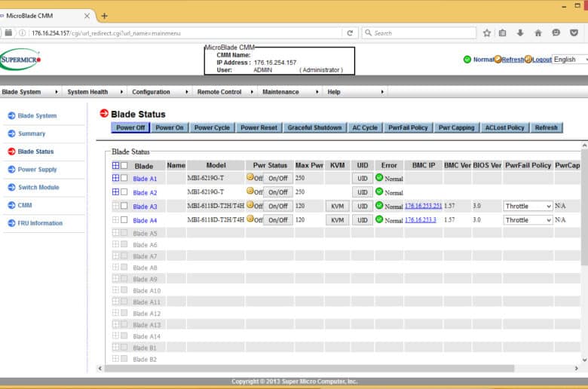Expand Blade A7 node grid icon

coord(115,256)
